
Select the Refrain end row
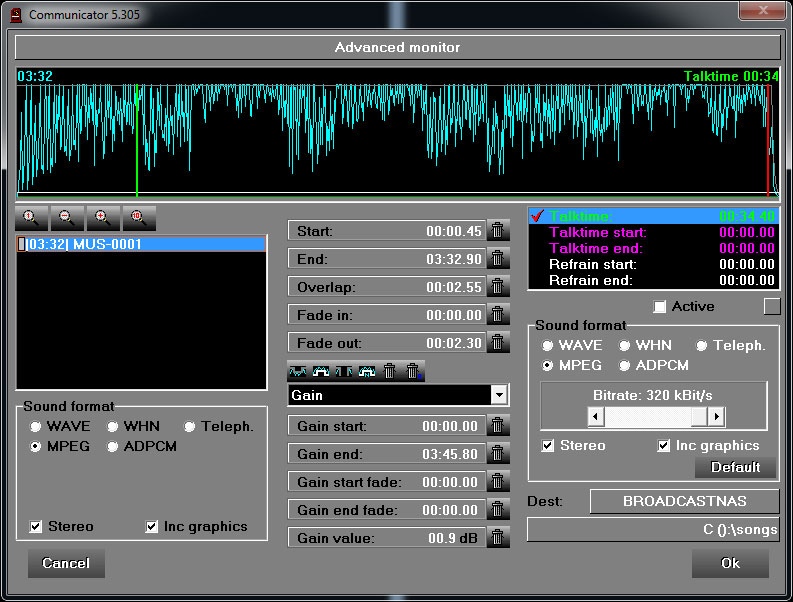pos(653,280)
